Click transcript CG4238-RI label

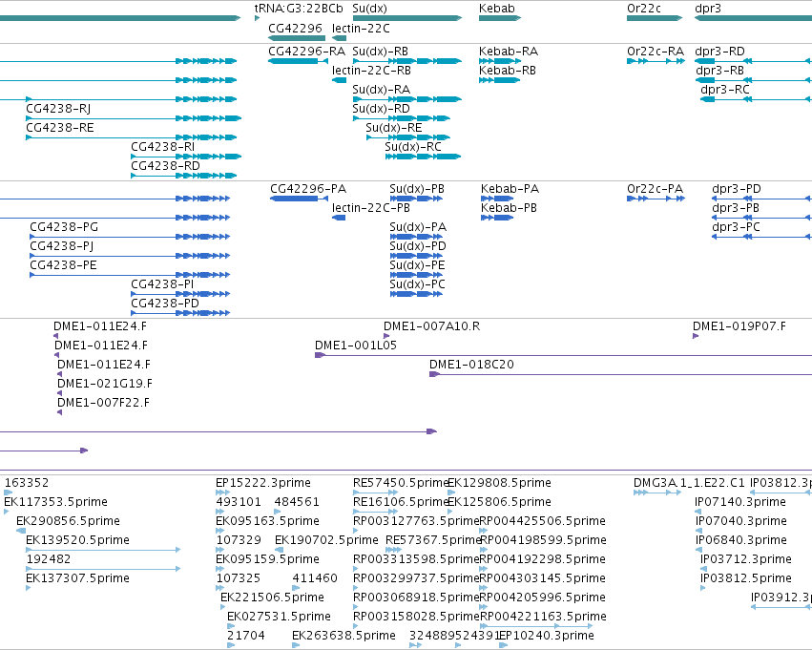coord(162,147)
